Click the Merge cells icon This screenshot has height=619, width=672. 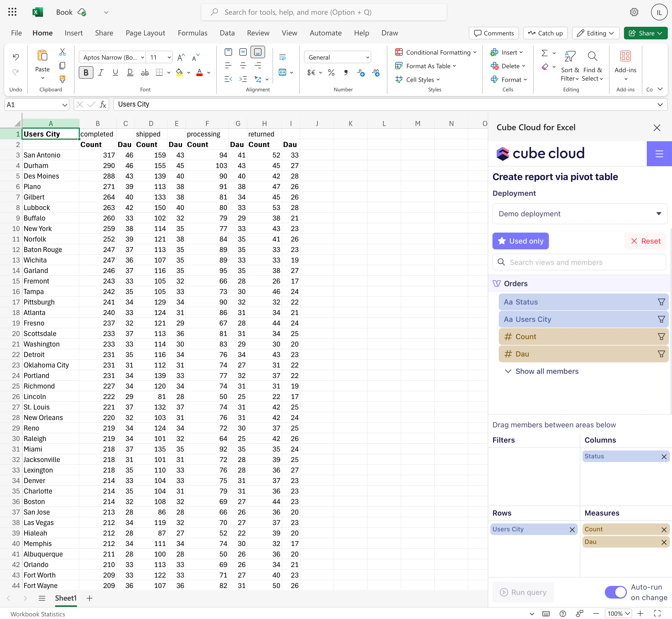pos(282,72)
